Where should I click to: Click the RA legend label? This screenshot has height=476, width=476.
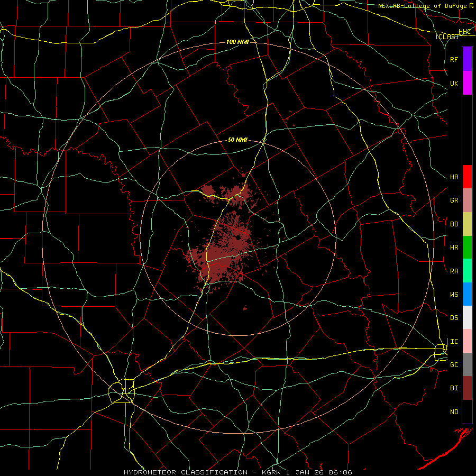tap(454, 271)
